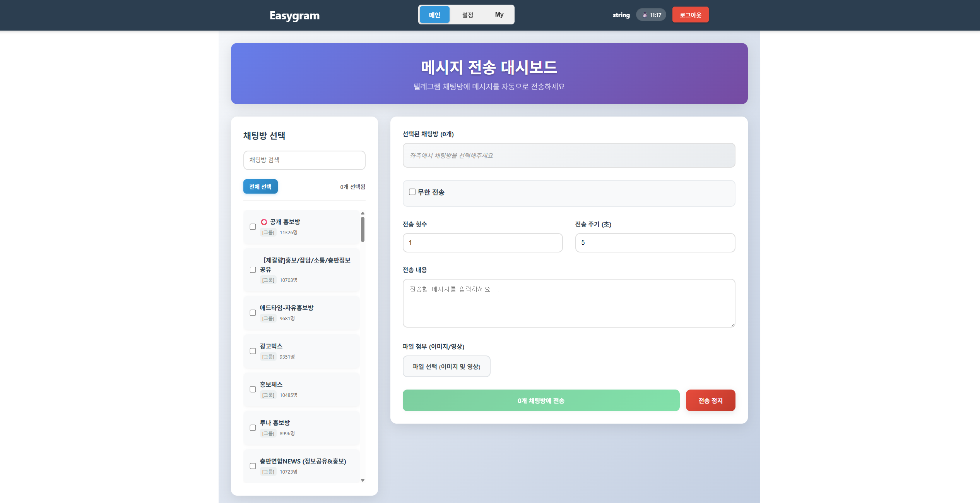980x503 pixels.
Task: Click the 로그아웃 button
Action: pos(690,15)
